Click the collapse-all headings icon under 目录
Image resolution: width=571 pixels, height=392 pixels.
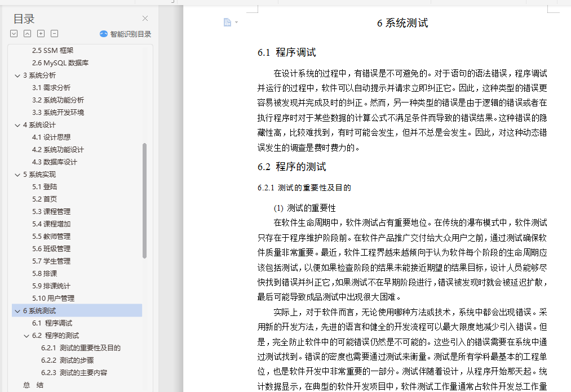click(27, 34)
